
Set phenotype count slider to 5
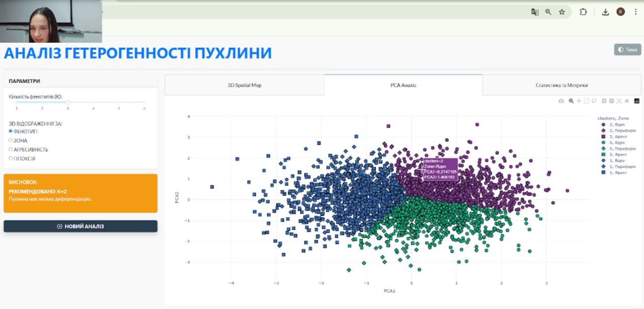(119, 102)
